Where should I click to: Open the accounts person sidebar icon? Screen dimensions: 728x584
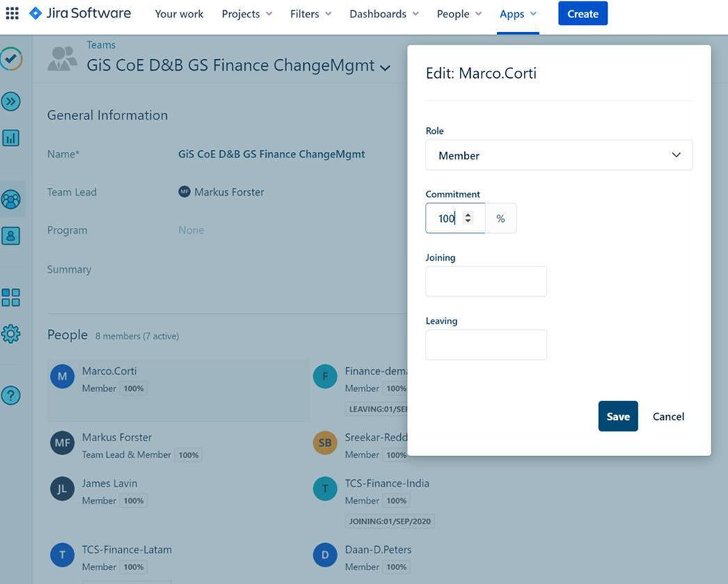11,236
